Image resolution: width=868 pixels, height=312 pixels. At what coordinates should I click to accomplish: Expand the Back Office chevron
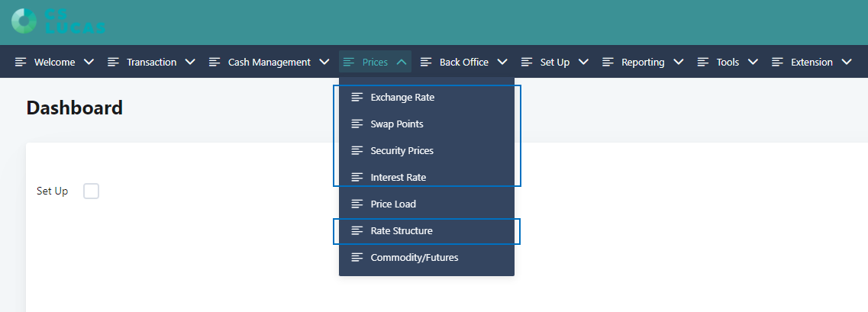coord(502,63)
